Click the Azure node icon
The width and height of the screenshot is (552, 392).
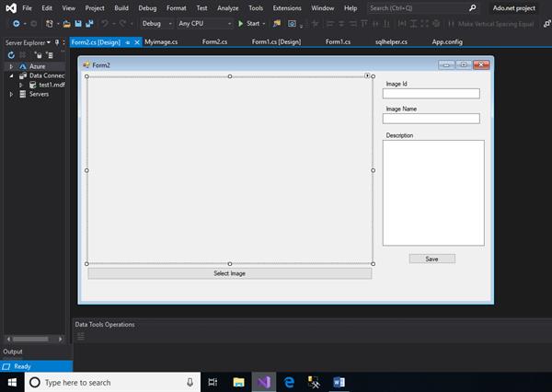click(x=22, y=67)
